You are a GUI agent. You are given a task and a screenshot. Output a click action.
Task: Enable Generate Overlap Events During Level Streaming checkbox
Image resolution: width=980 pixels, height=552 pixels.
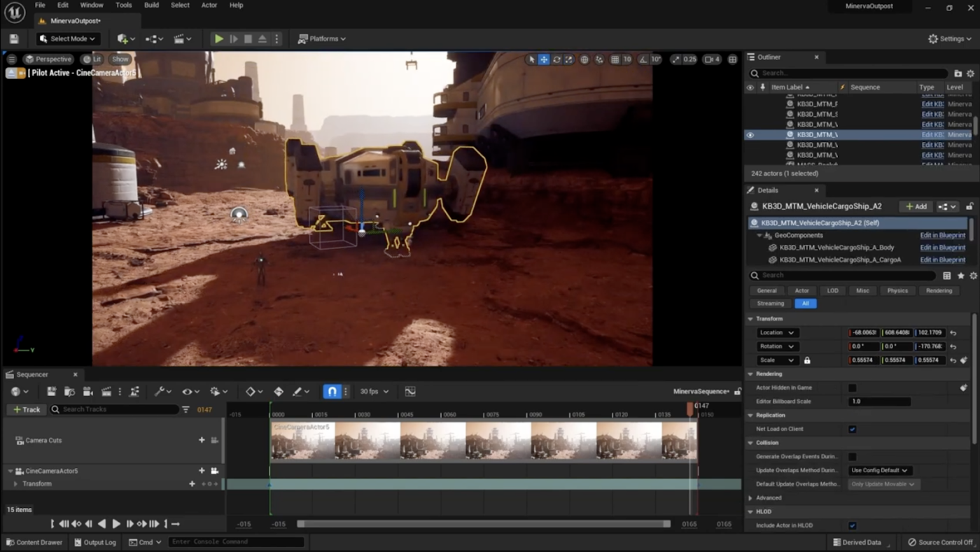click(852, 457)
